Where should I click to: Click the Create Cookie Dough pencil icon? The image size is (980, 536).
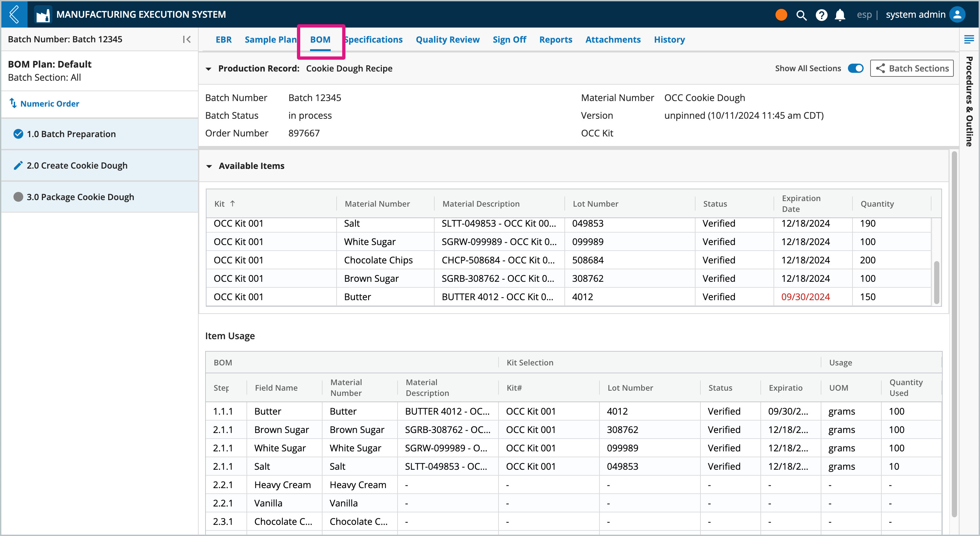tap(18, 165)
